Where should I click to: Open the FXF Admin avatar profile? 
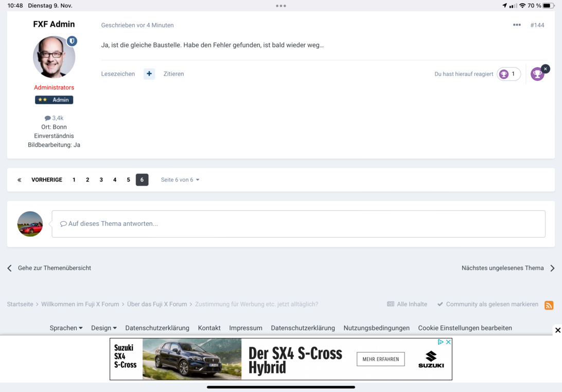pos(54,57)
